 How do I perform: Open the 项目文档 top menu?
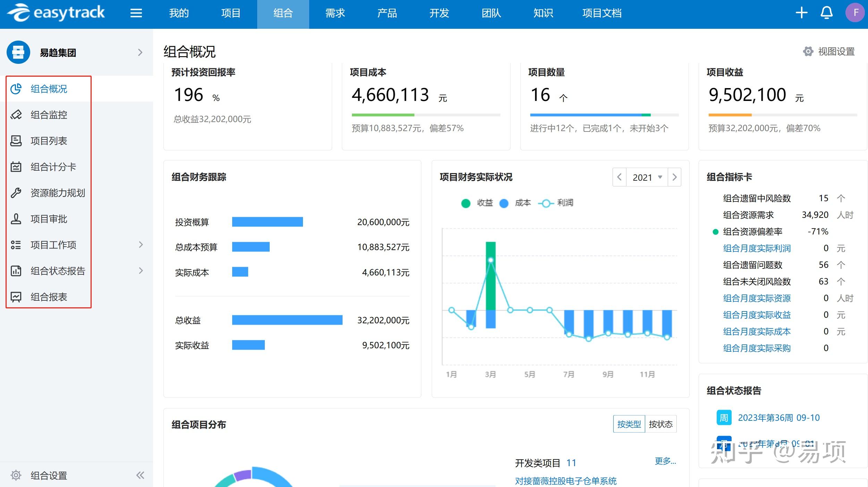pyautogui.click(x=602, y=13)
